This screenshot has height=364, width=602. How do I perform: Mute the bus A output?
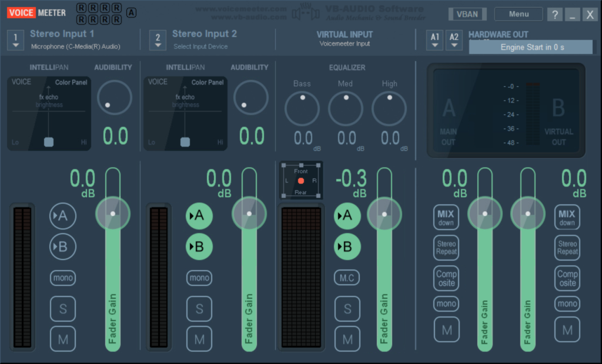(447, 329)
